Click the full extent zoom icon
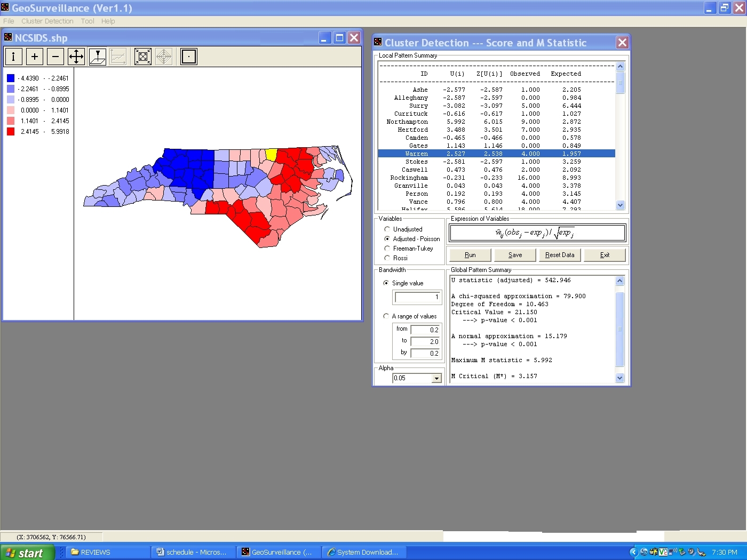Viewport: 747px width, 560px height. tap(142, 57)
